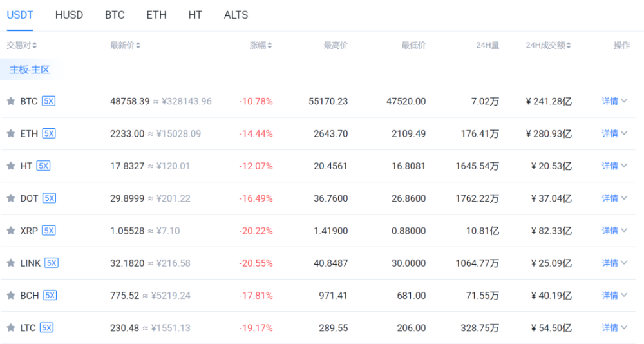644x344 pixels.
Task: Open the BCH trading pair row name
Action: [30, 296]
